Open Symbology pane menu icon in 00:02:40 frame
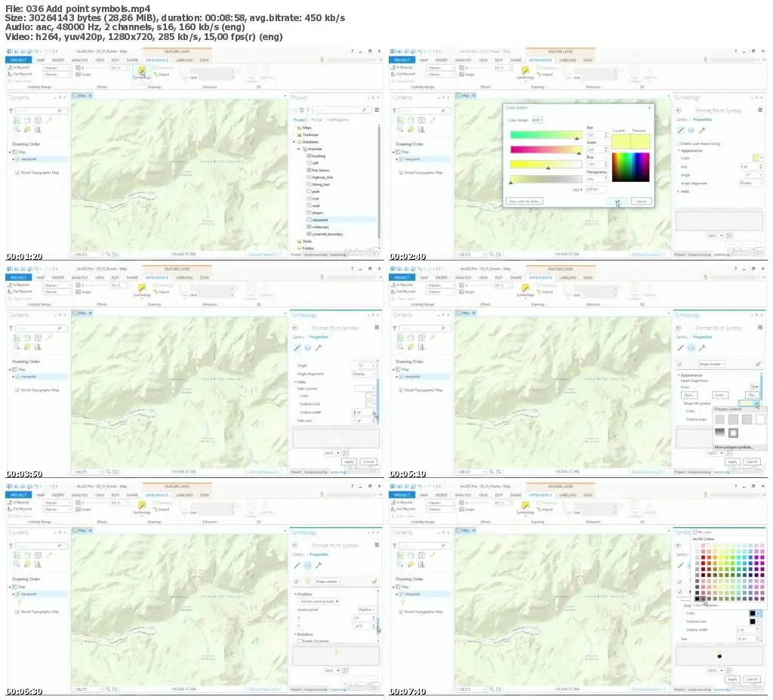 (x=760, y=110)
